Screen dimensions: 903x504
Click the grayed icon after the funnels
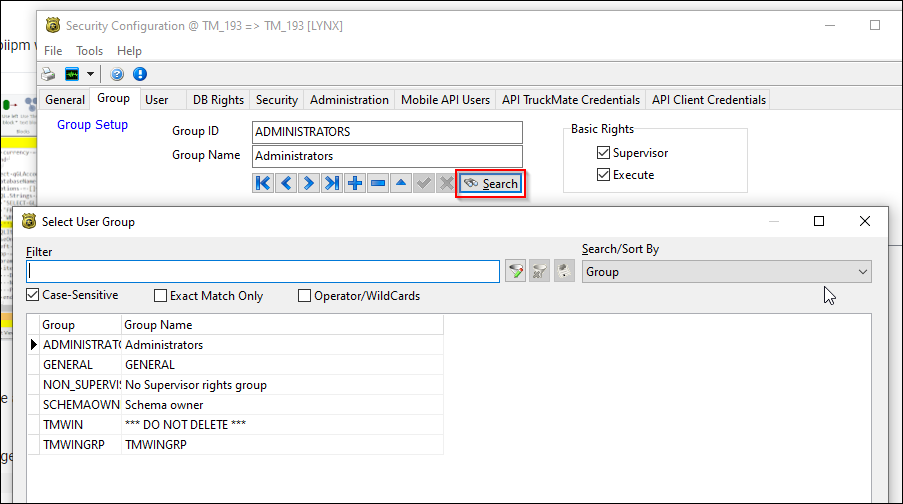[x=564, y=271]
